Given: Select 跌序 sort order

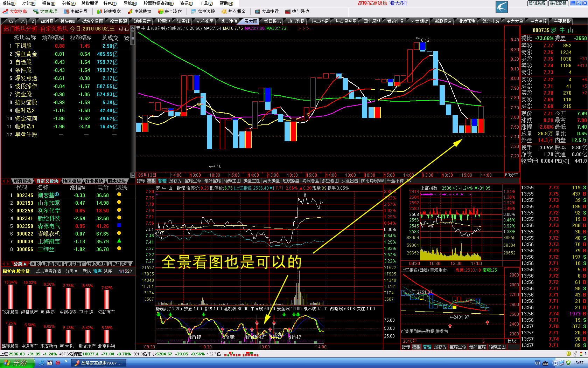Looking at the screenshot, I should (x=108, y=271).
